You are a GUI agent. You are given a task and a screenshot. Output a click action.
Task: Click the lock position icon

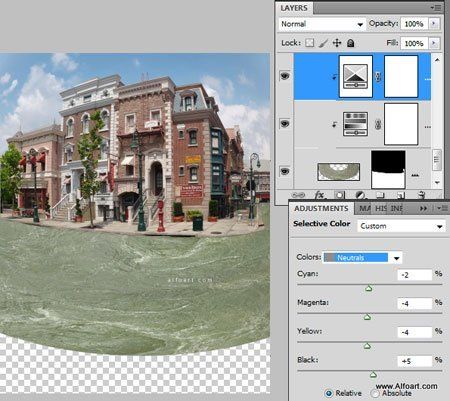tap(337, 43)
